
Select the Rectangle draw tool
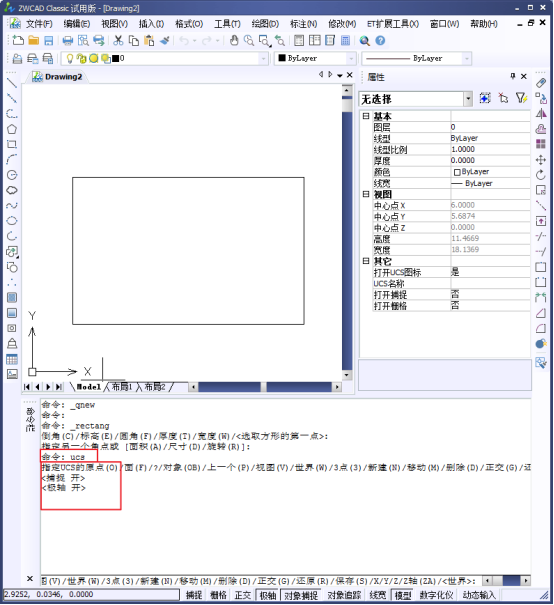[12, 144]
